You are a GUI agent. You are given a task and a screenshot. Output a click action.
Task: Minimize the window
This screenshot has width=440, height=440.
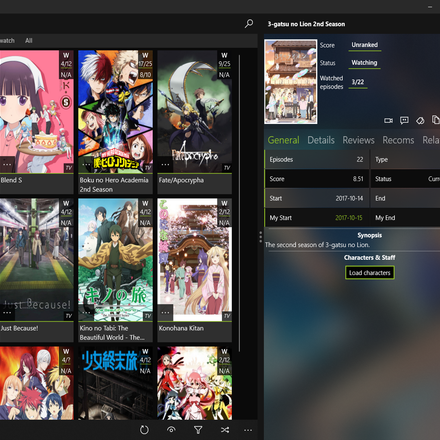[430, 7]
